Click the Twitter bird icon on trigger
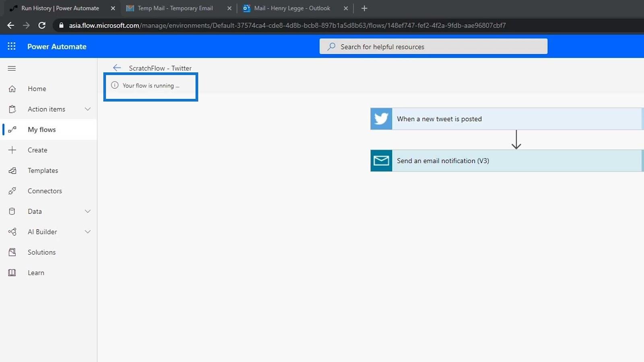Image resolution: width=644 pixels, height=362 pixels. tap(381, 119)
